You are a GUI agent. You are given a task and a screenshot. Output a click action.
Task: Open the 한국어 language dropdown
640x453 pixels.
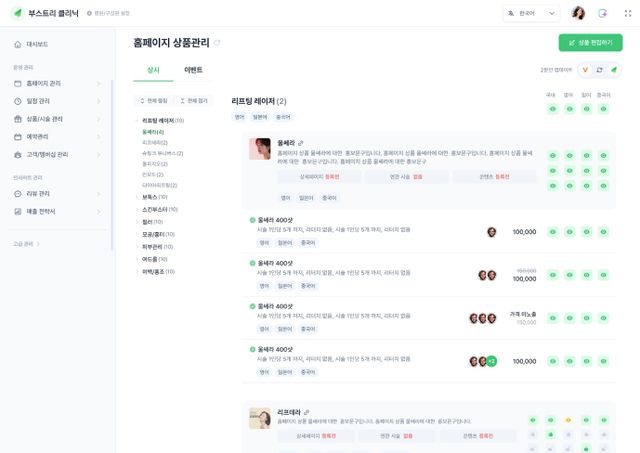pyautogui.click(x=531, y=13)
